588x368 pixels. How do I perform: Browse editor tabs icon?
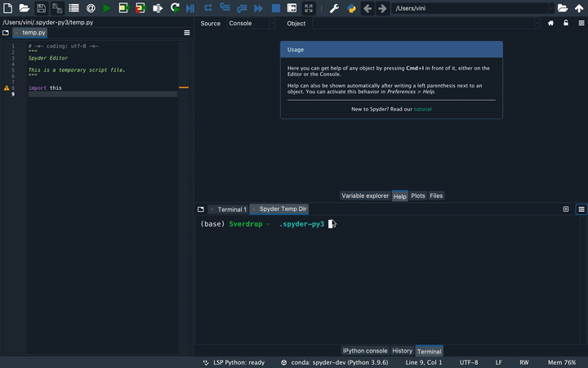pos(6,33)
